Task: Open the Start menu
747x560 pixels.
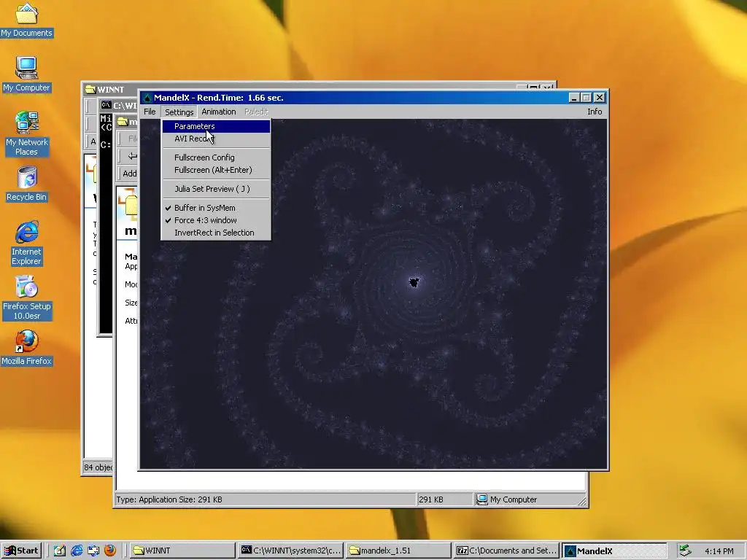Action: click(21, 551)
